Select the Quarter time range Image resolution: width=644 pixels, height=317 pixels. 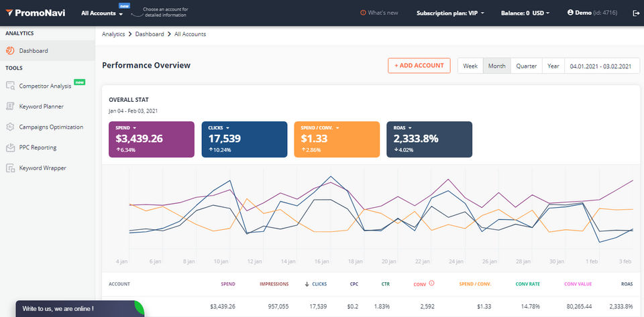[526, 66]
